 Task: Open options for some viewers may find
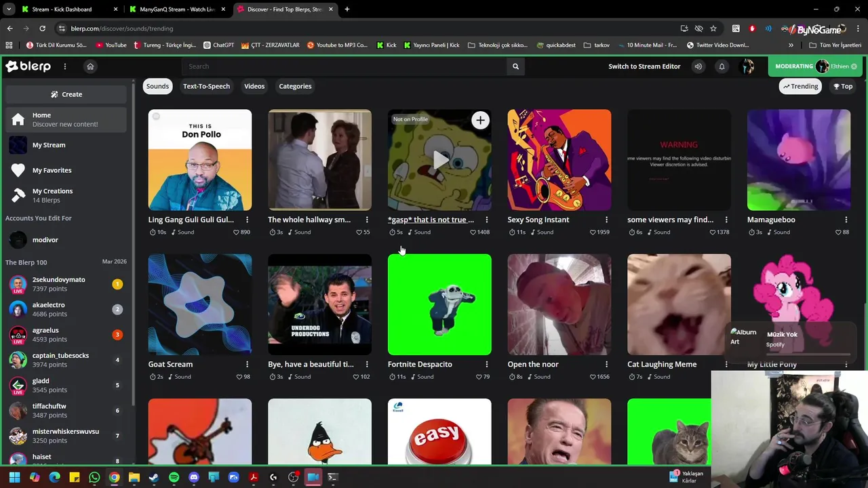tap(726, 220)
